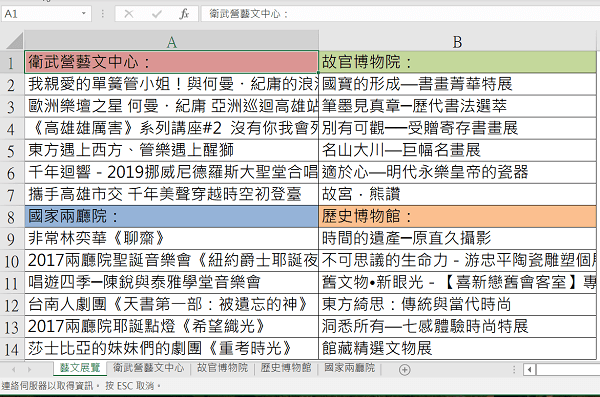Screen dimensions: 600x397
Task: Select row 2 header
Action: tap(12, 84)
